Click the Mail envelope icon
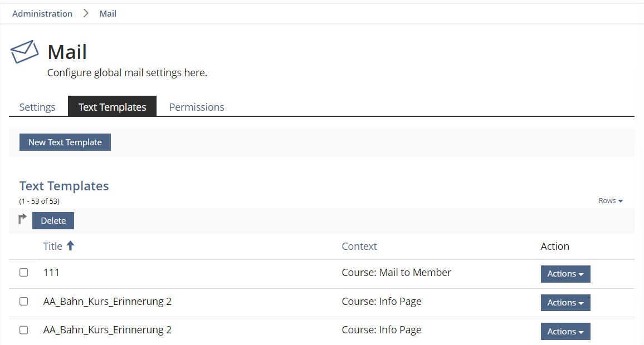 pyautogui.click(x=25, y=52)
